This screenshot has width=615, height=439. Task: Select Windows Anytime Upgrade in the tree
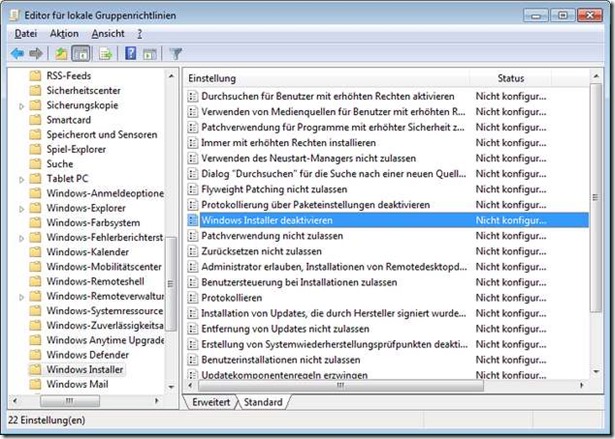(105, 340)
